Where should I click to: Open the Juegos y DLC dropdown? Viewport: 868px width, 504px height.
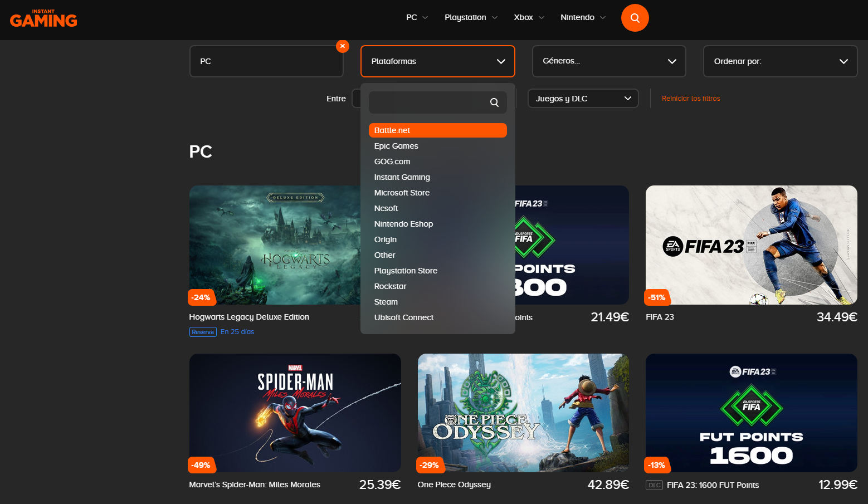pos(583,98)
